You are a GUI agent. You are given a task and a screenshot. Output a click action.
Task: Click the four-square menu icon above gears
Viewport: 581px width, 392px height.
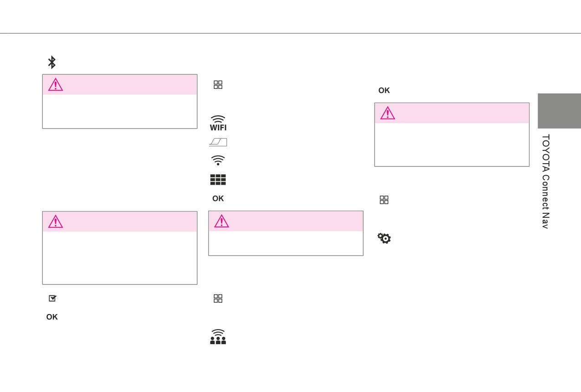(384, 200)
